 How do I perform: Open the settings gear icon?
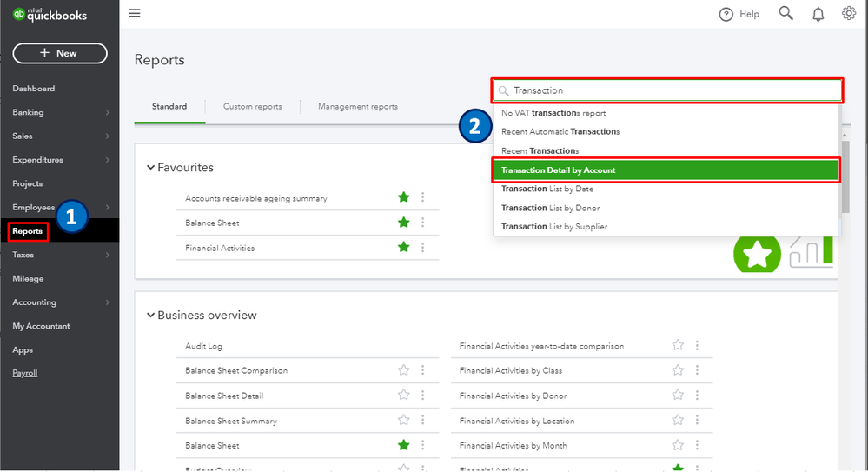849,13
